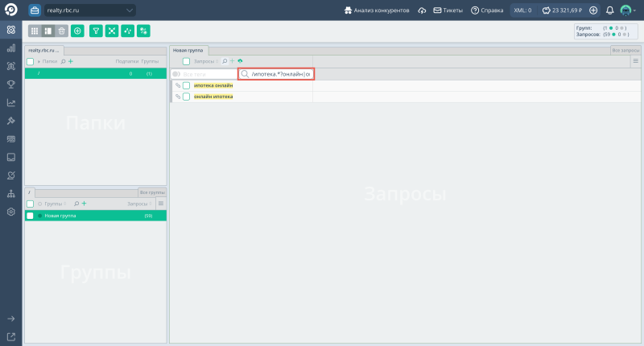
Task: Check the box next to "онлайн ипотека"
Action: tap(186, 97)
